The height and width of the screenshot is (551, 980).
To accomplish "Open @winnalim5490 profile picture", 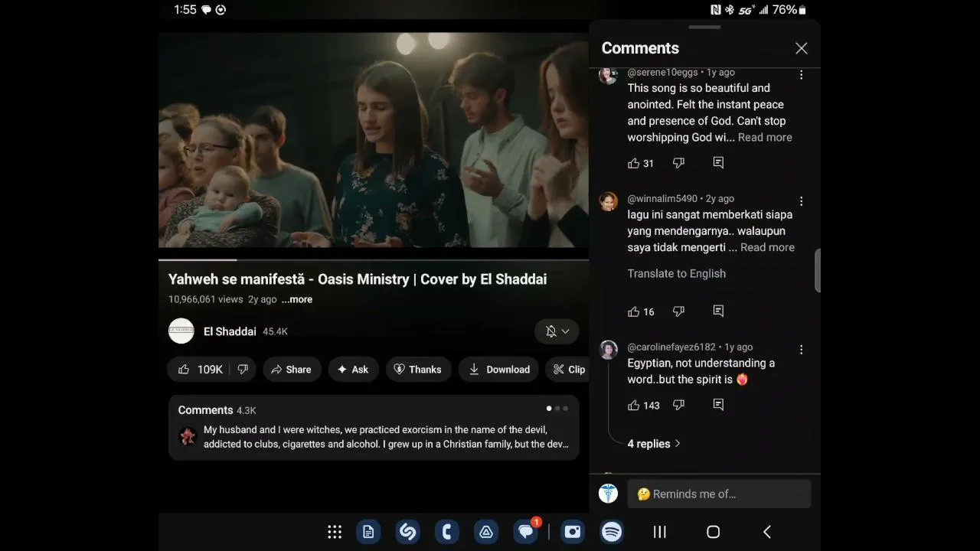I will (609, 201).
